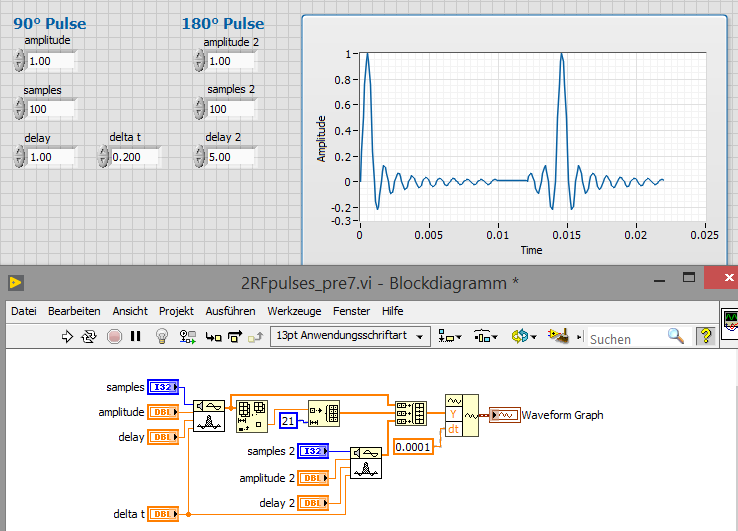738x531 pixels.
Task: Click the delay 2 value 5.00
Action: pos(231,157)
